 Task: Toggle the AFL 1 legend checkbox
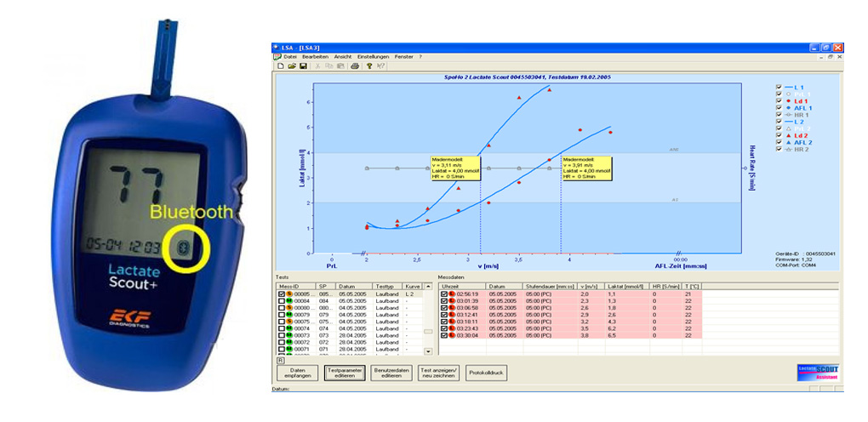(779, 107)
